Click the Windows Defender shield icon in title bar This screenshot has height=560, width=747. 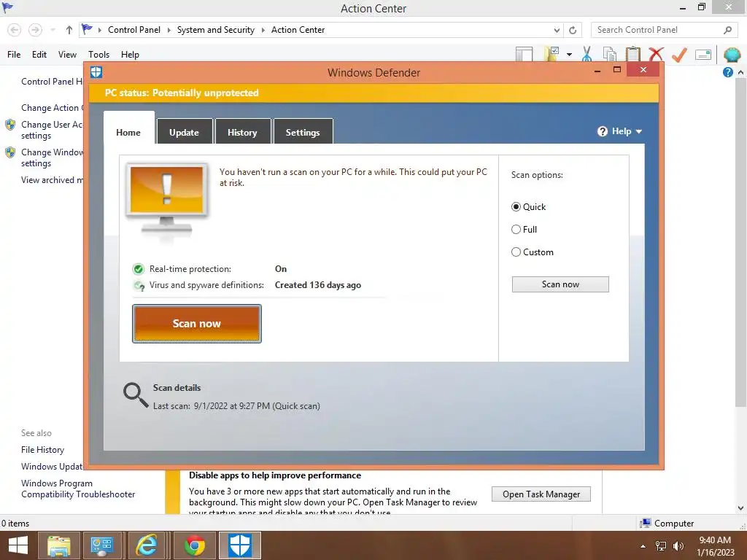pyautogui.click(x=96, y=72)
